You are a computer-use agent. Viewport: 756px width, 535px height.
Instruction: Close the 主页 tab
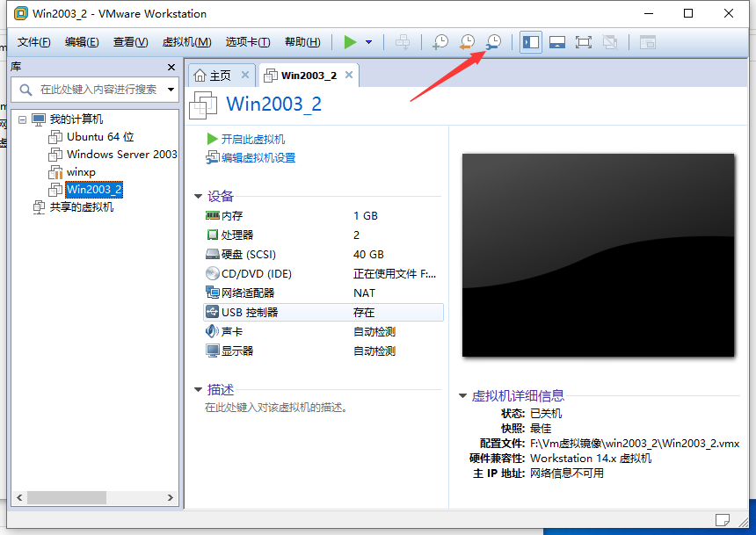[x=245, y=75]
